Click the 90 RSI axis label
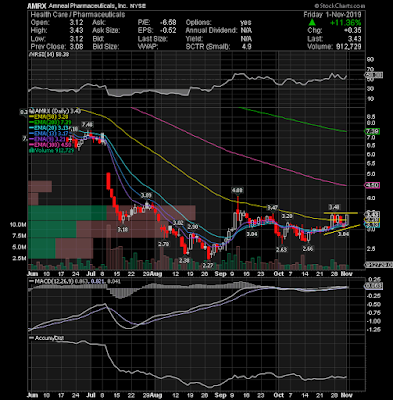This screenshot has width=393, height=400. pos(370,60)
